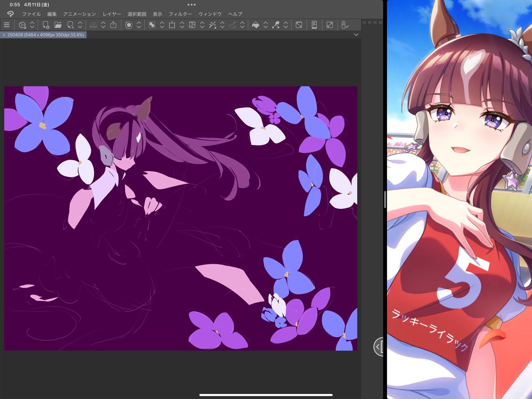
Task: Click the stepper after the vector path icon
Action: (x=286, y=25)
